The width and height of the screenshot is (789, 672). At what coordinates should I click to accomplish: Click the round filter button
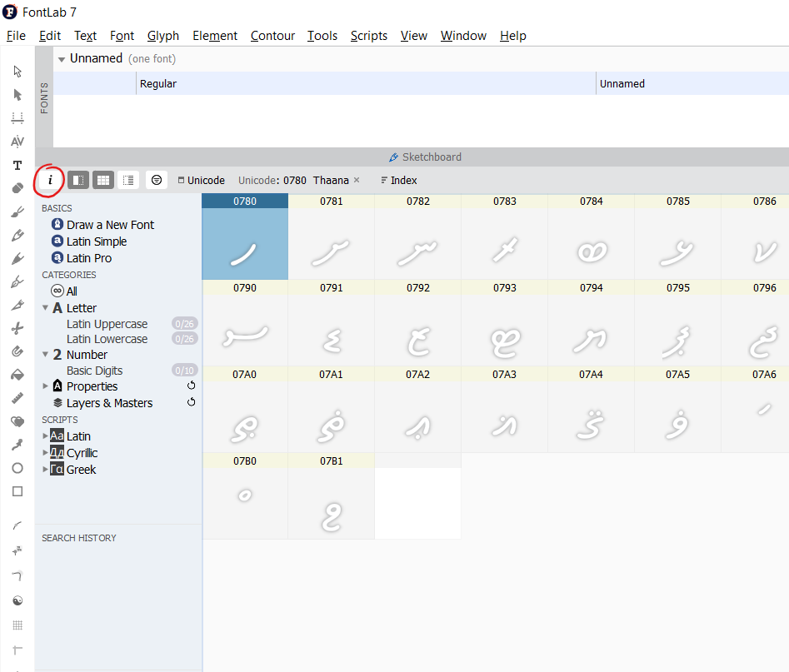coord(157,180)
